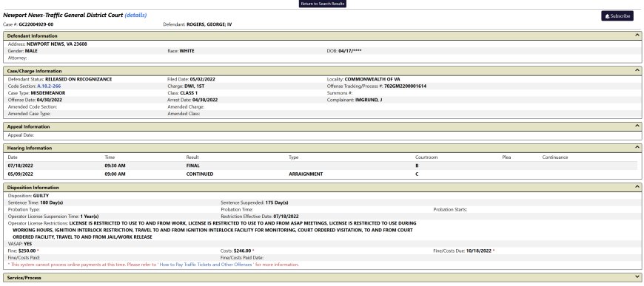Click locality COMMONWEALTH OF VA
644x286 pixels.
[x=372, y=79]
